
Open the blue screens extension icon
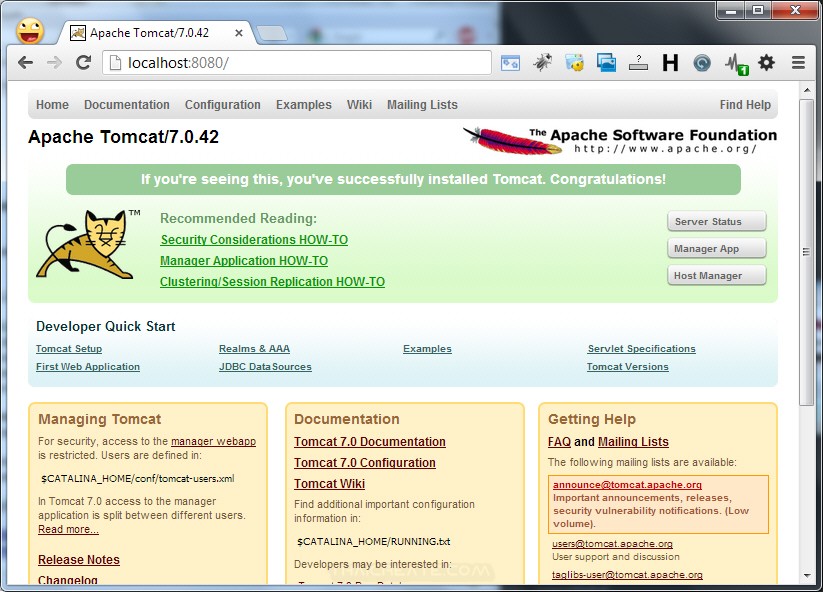[606, 63]
